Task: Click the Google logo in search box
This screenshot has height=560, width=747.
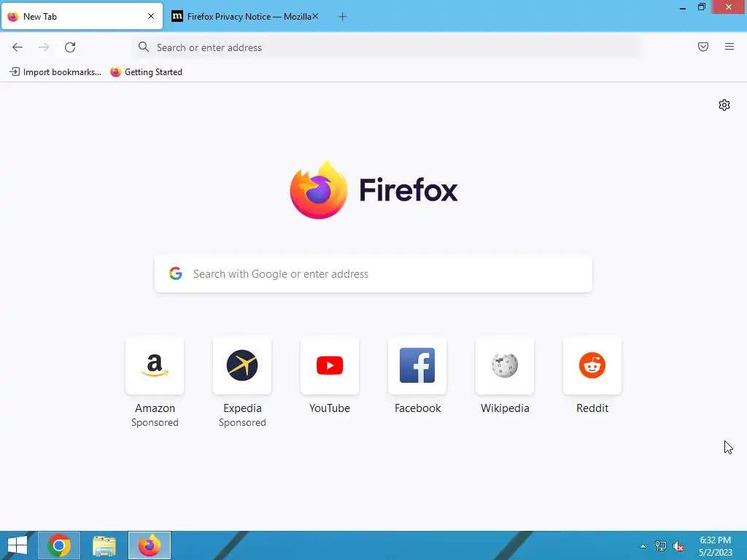Action: pos(176,273)
